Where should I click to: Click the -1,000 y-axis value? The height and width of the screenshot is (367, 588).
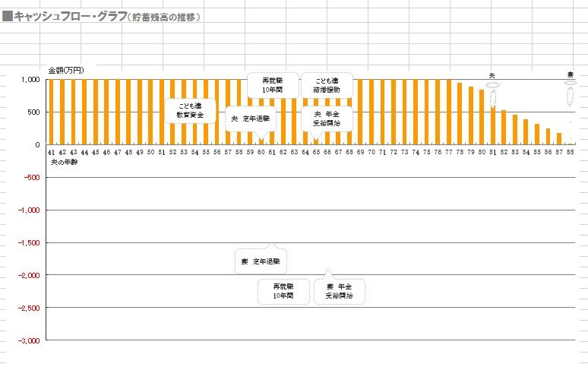(x=29, y=210)
